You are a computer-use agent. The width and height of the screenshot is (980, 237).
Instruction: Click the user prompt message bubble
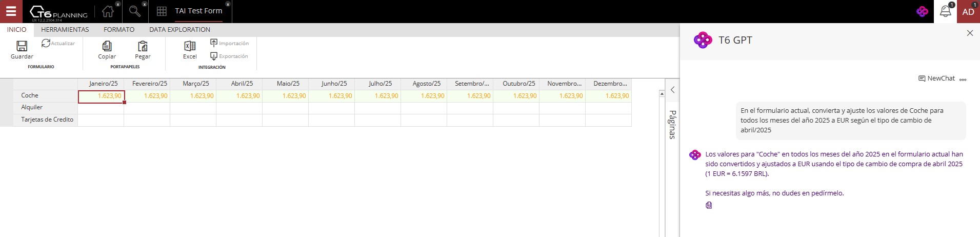[851, 121]
